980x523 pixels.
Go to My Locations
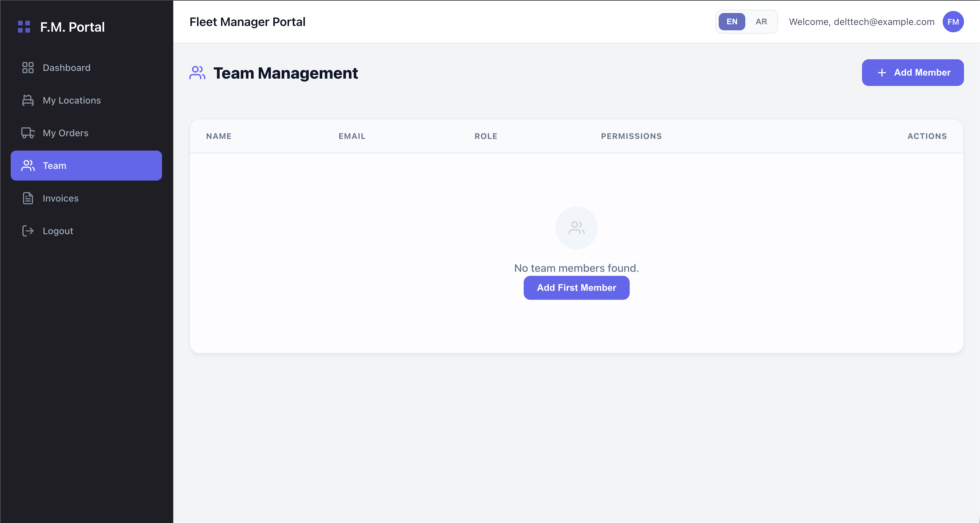click(x=86, y=100)
